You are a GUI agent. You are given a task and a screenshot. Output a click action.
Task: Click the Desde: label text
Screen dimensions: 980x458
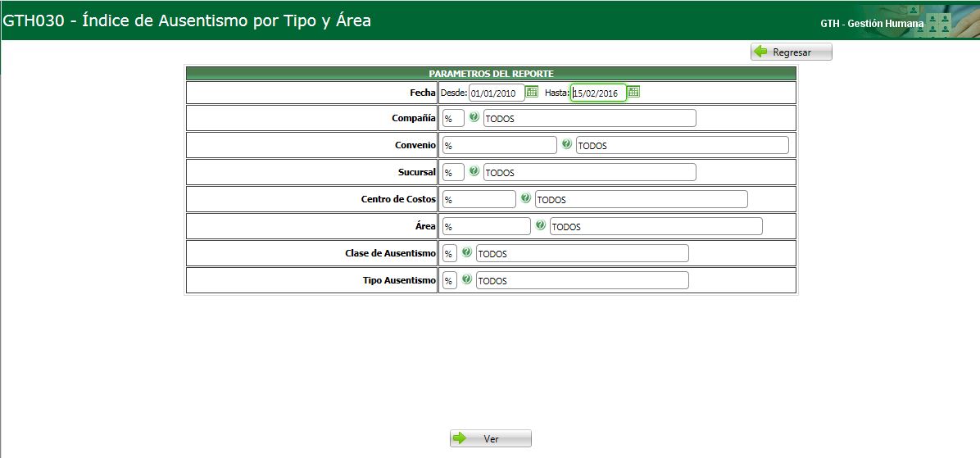[x=455, y=93]
